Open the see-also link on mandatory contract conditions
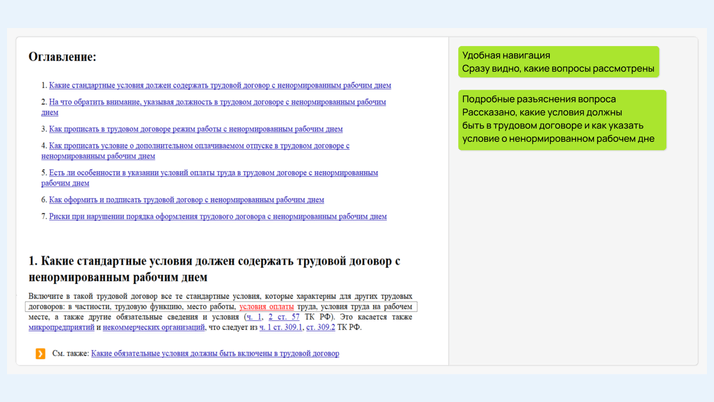This screenshot has height=402, width=714. point(215,353)
